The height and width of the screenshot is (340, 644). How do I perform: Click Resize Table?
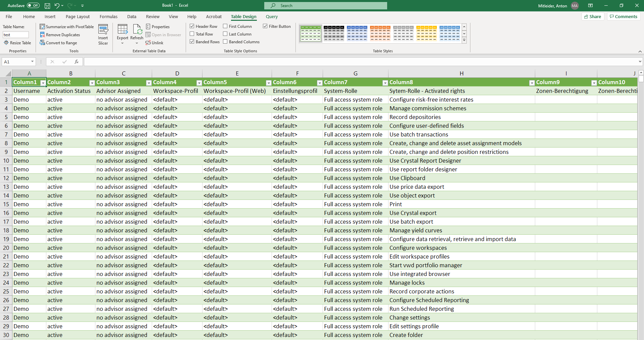tap(17, 43)
